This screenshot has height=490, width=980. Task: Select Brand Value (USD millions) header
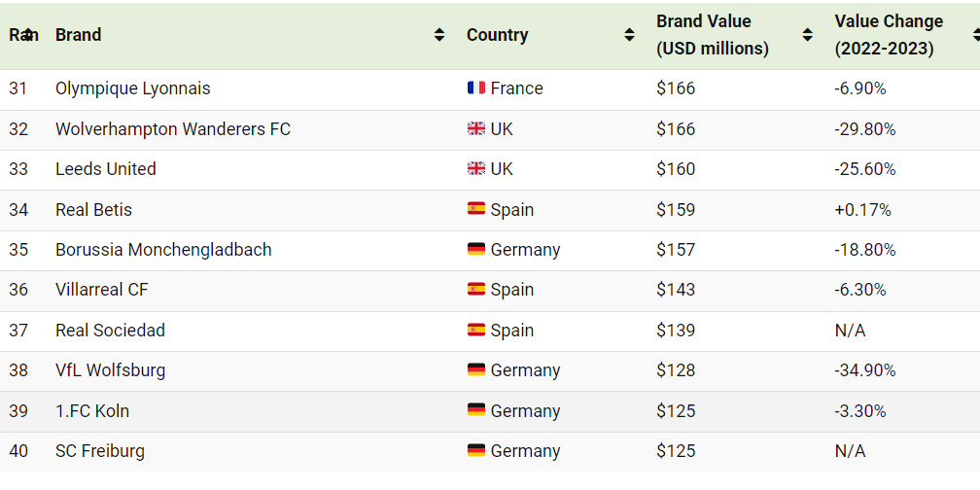coord(713,35)
